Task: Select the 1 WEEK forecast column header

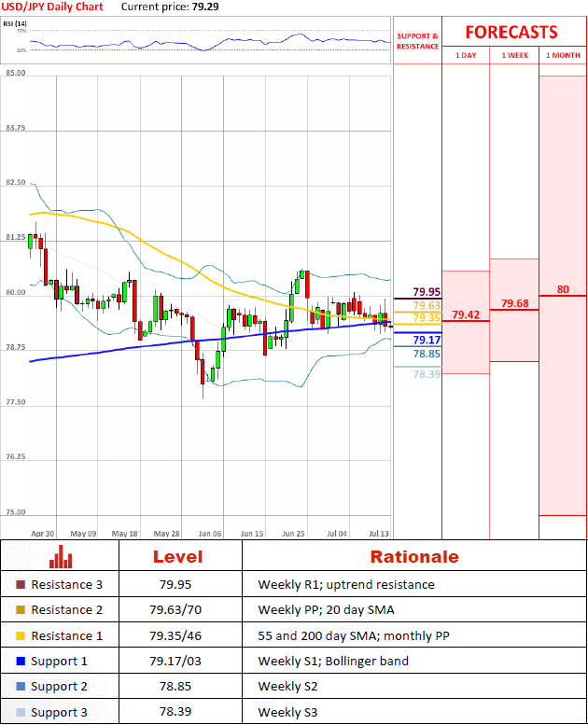Action: tap(514, 55)
